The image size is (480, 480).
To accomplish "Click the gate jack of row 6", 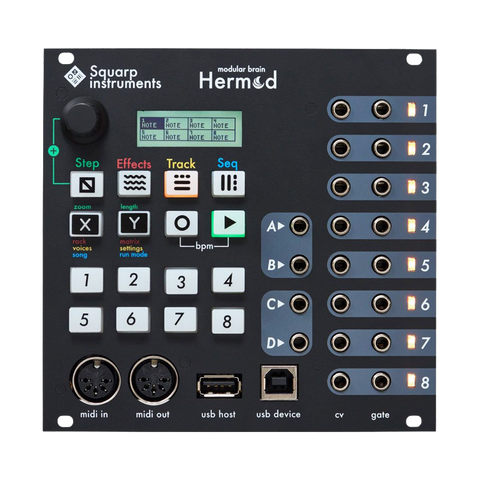I will 382,303.
